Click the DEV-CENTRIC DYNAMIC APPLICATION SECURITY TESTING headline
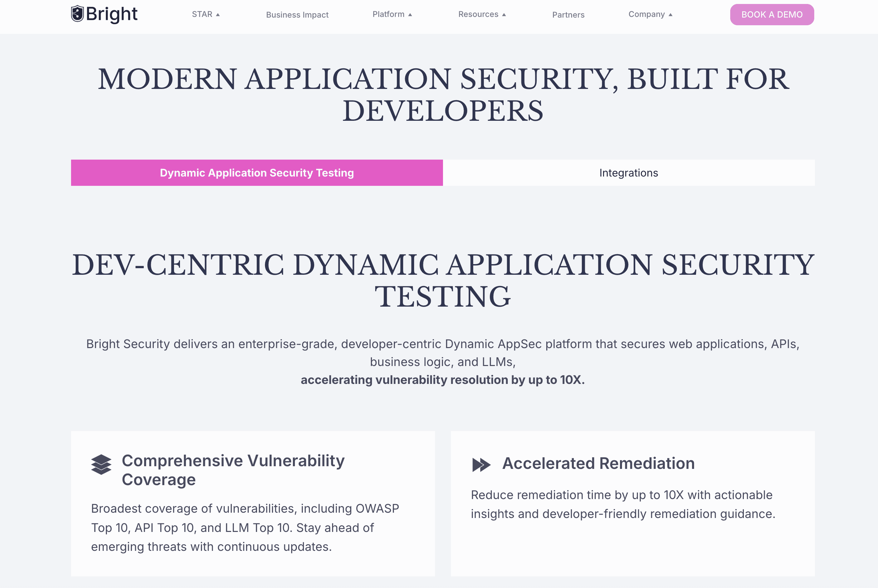Image resolution: width=878 pixels, height=588 pixels. pos(442,279)
